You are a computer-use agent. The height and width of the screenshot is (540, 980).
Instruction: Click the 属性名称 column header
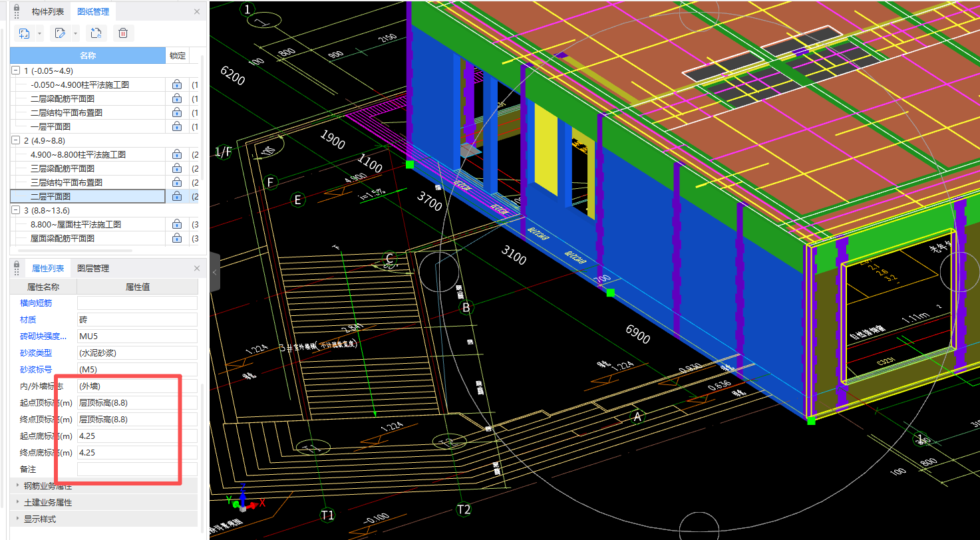pos(43,287)
